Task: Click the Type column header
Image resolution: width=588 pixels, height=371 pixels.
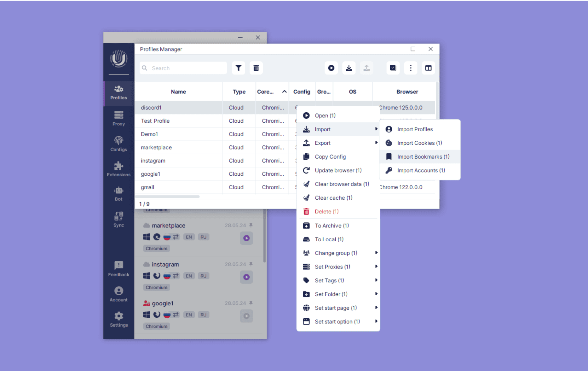Action: click(239, 91)
